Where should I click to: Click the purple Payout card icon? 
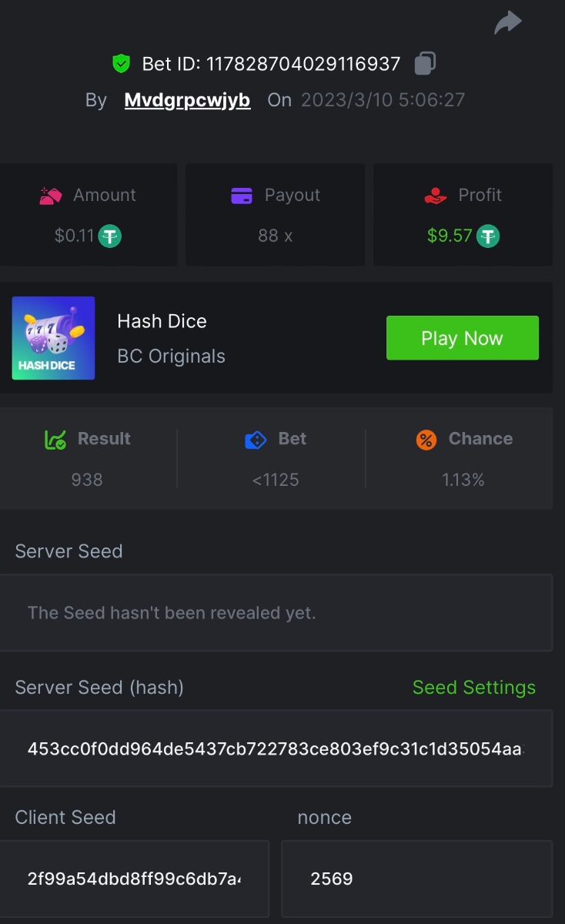tap(242, 196)
